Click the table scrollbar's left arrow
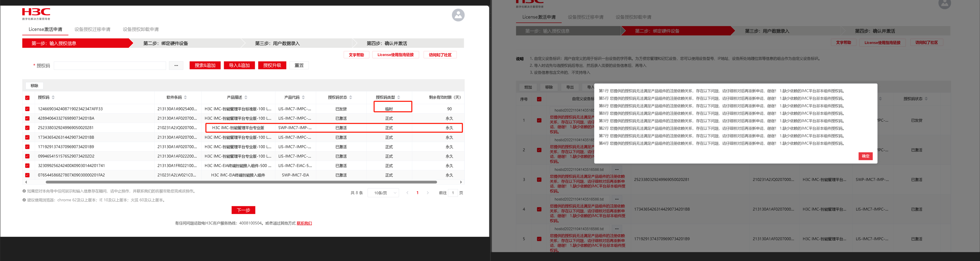Viewport: 980px width, 261px height. click(26, 182)
